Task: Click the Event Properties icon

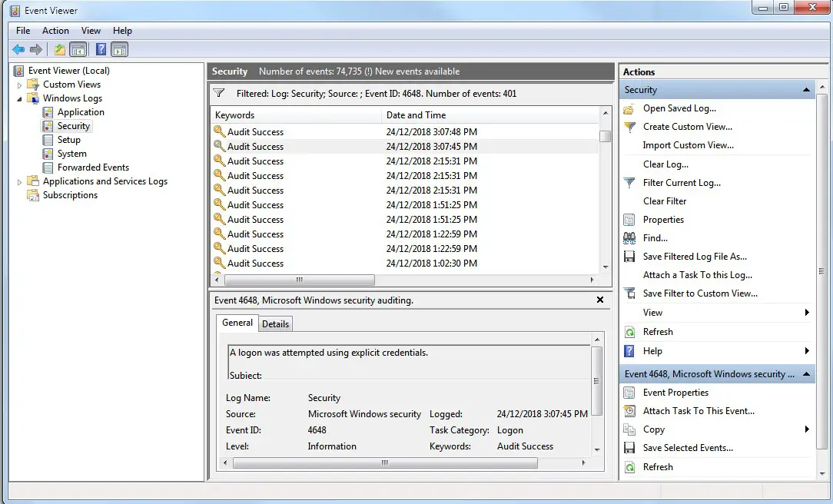Action: point(629,393)
